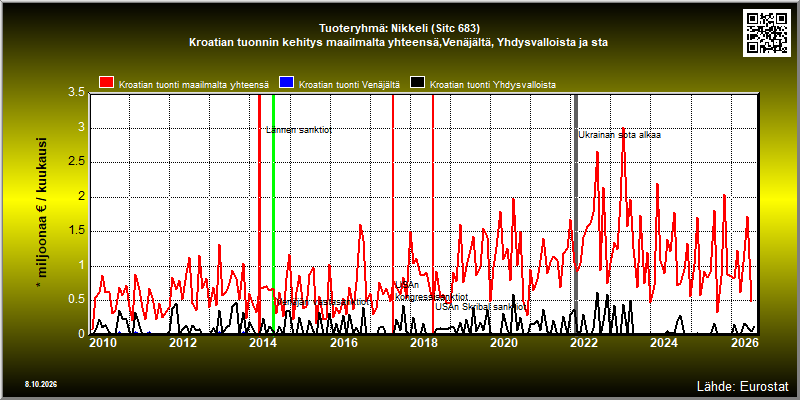Click the gray Ukraine war marker line
Image resolution: width=800 pixels, height=400 pixels.
coord(577,214)
